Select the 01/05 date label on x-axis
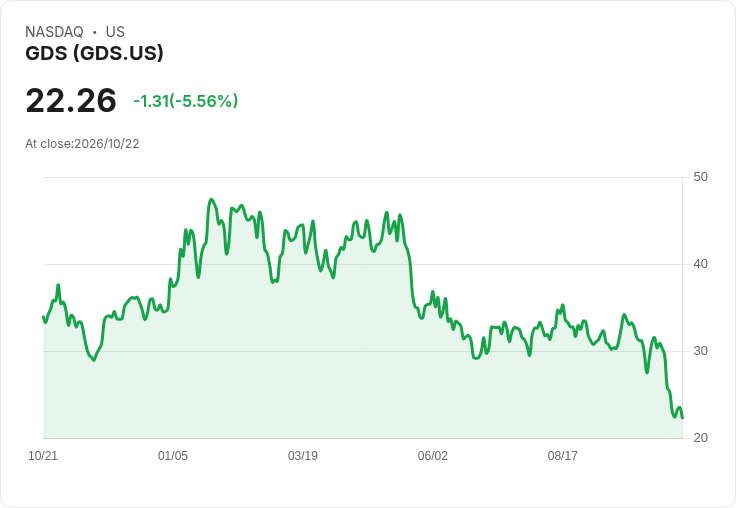Image resolution: width=736 pixels, height=508 pixels. coord(173,455)
